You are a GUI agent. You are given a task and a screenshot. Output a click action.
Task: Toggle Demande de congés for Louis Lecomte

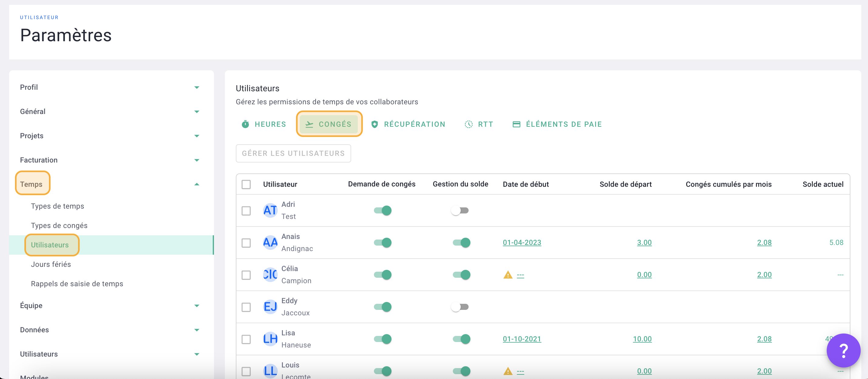(382, 371)
